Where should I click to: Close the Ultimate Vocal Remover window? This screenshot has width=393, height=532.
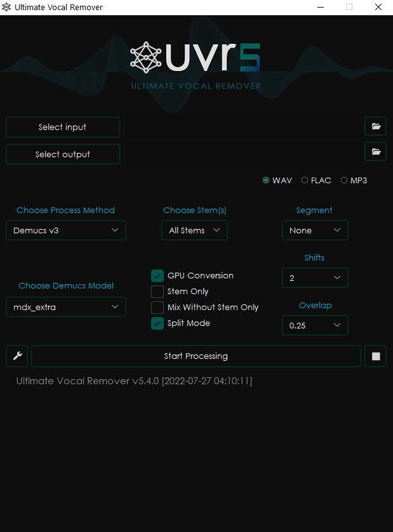[378, 7]
